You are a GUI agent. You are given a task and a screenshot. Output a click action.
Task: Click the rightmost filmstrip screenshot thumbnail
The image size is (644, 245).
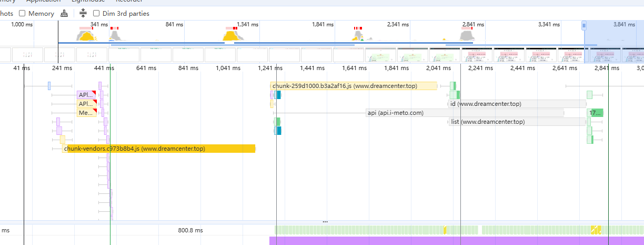coord(633,55)
